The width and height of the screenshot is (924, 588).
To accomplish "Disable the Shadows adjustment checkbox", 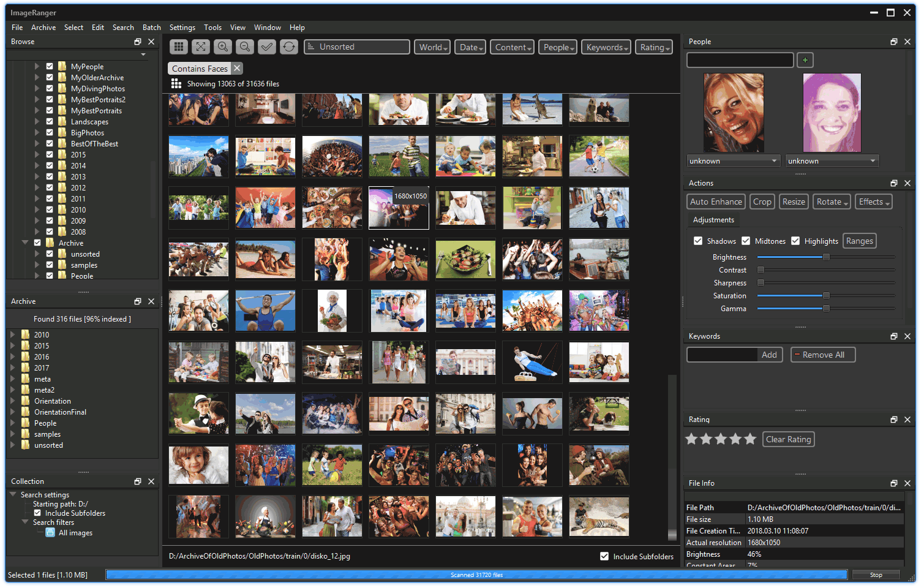I will 699,241.
